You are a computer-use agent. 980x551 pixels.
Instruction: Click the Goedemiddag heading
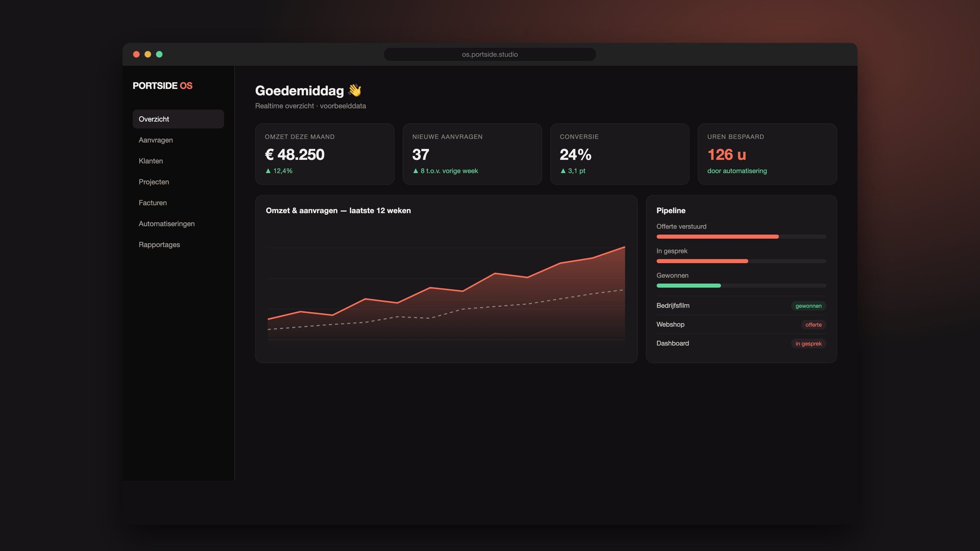click(299, 91)
